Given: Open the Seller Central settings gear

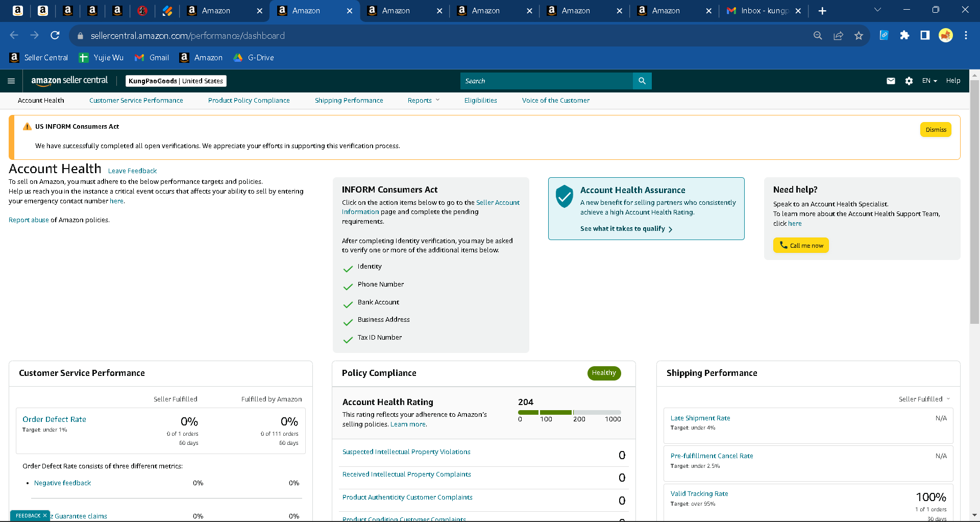Looking at the screenshot, I should pos(909,81).
